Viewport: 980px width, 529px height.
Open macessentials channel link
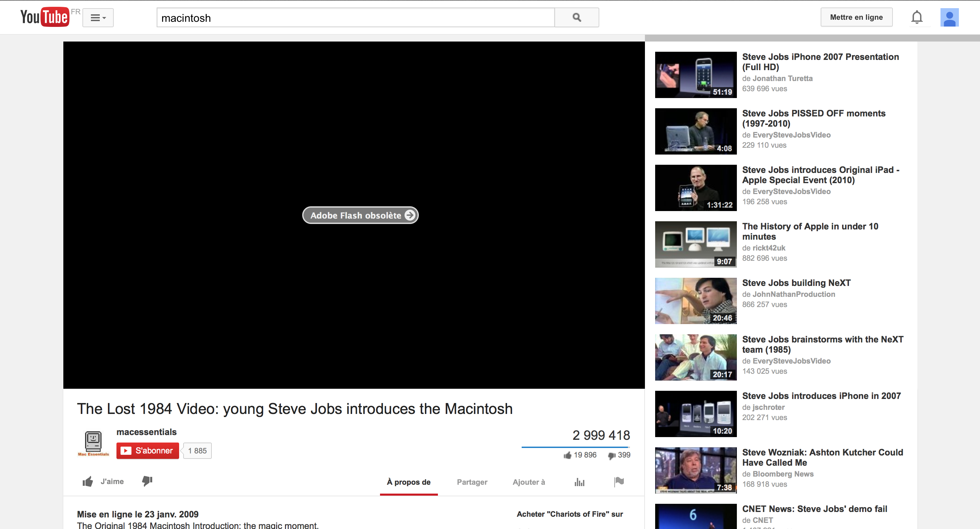(x=146, y=432)
